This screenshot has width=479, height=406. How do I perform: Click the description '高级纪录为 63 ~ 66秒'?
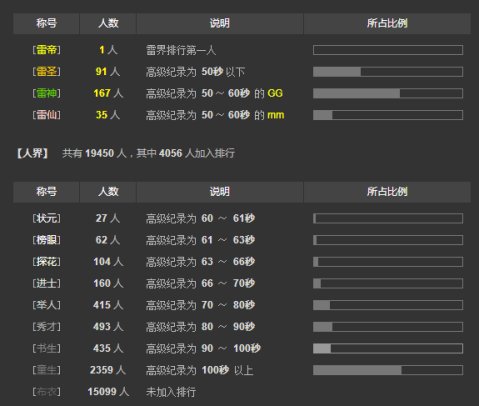[x=200, y=262]
